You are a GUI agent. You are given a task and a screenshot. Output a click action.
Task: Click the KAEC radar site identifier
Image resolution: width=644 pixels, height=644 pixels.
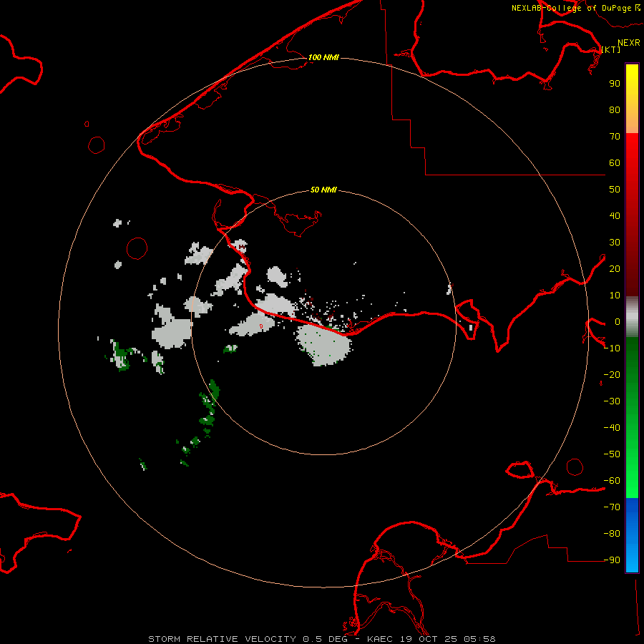tap(381, 639)
